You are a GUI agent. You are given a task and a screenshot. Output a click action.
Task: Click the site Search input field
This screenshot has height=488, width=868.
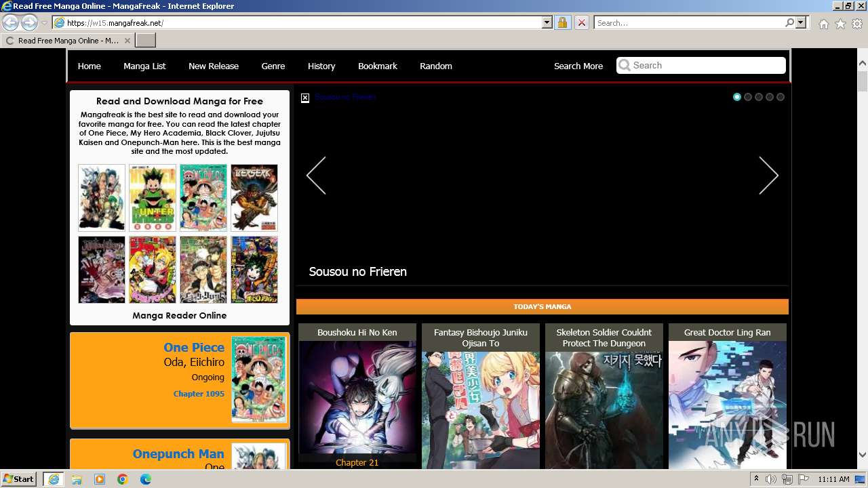pos(701,65)
